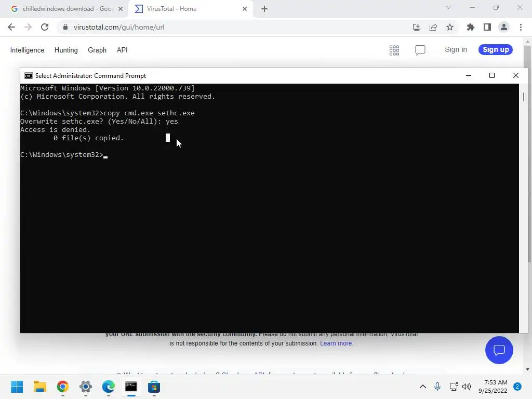This screenshot has height=399, width=532.
Task: Open Chrome tab search chevron
Action: [x=448, y=7]
